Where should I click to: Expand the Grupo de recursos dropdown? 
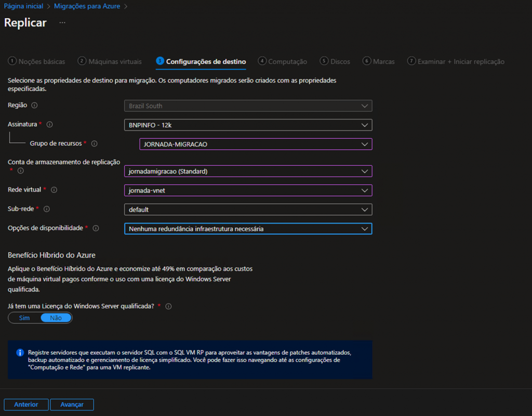(256, 144)
